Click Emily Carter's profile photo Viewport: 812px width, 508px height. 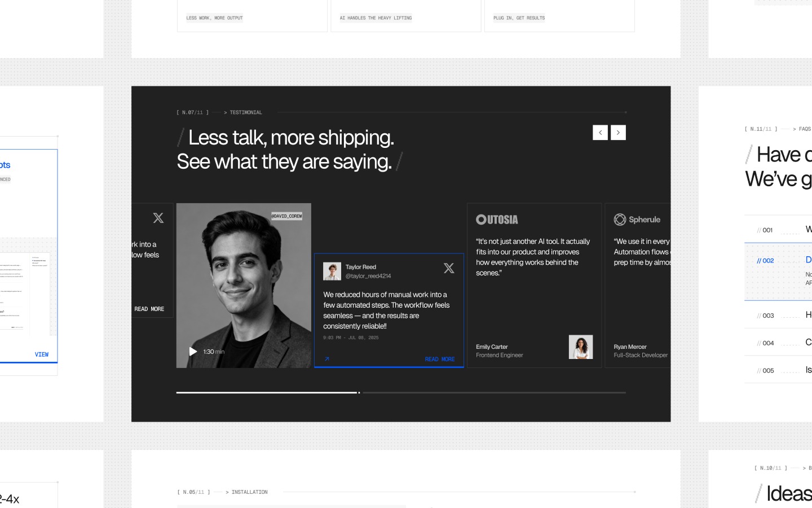[x=581, y=347]
